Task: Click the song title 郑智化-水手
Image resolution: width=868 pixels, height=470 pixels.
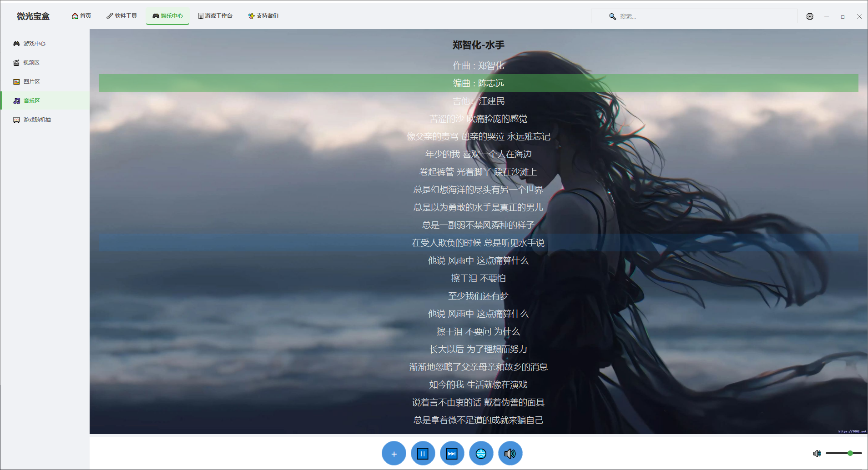Action: [x=479, y=45]
